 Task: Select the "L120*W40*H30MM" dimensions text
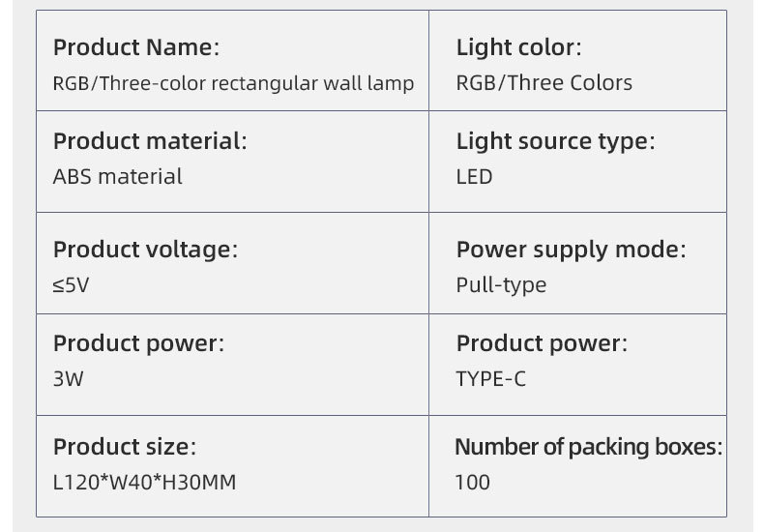tap(144, 482)
